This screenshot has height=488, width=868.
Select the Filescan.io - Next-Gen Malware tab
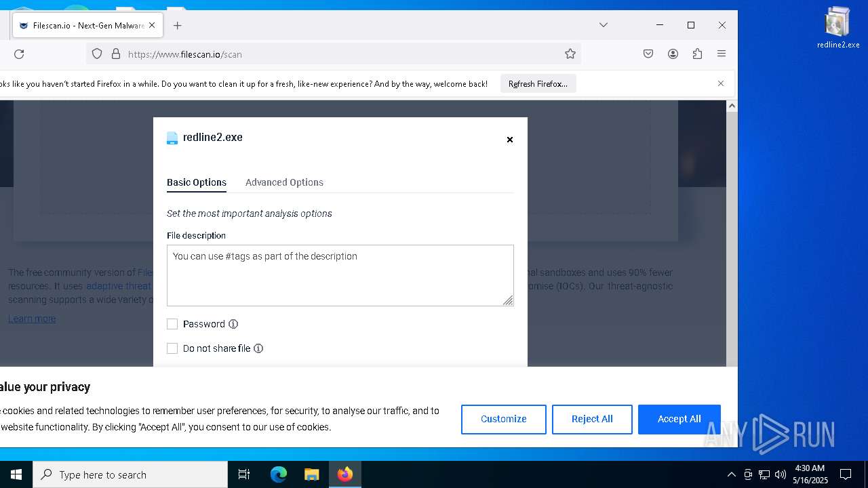click(88, 25)
